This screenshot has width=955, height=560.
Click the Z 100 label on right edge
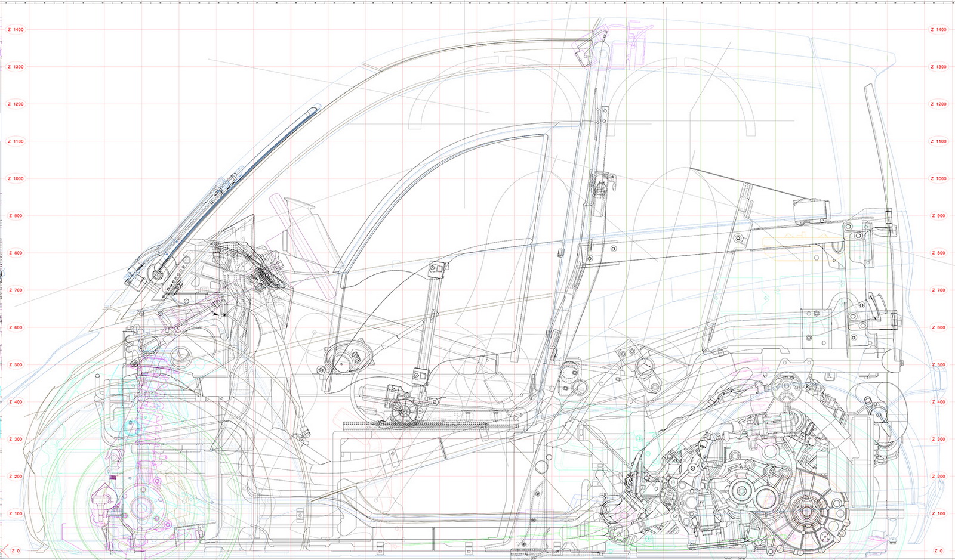point(938,514)
